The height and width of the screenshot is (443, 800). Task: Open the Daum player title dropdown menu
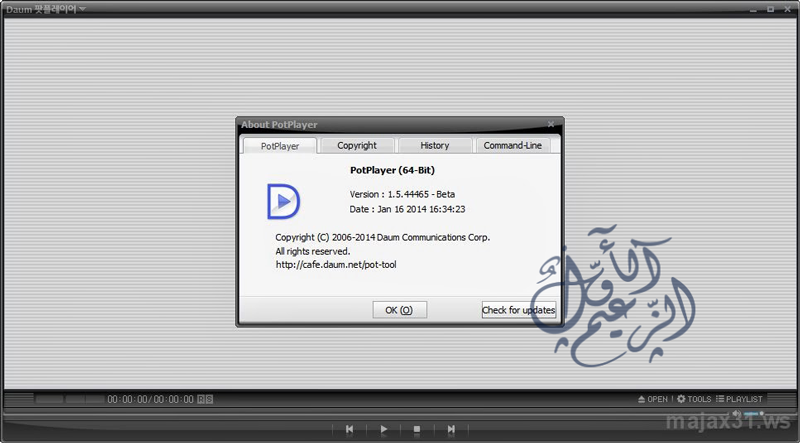46,9
